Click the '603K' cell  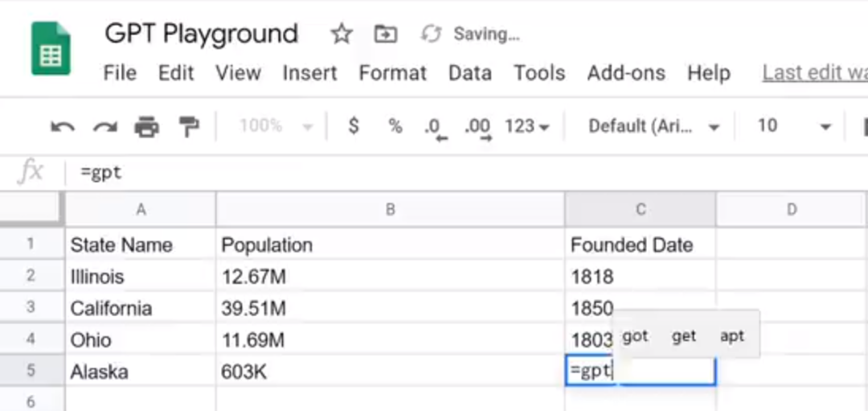391,371
